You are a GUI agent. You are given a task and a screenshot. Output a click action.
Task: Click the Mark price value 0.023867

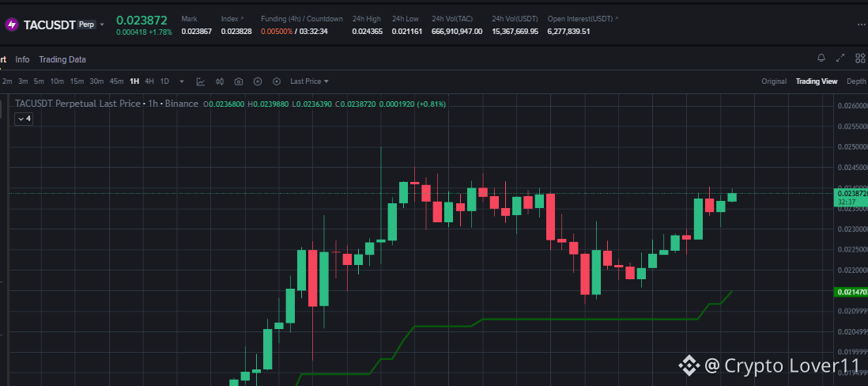pos(197,31)
